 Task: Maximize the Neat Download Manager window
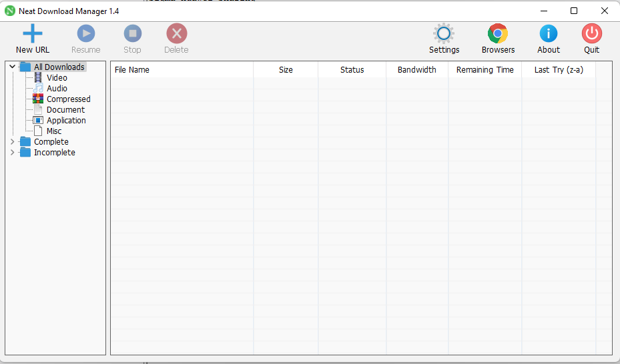574,11
